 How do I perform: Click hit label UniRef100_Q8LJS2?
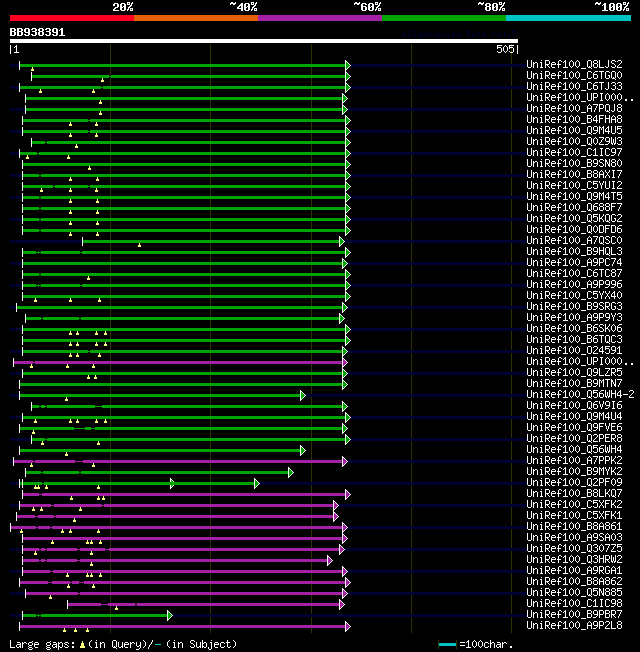click(574, 64)
